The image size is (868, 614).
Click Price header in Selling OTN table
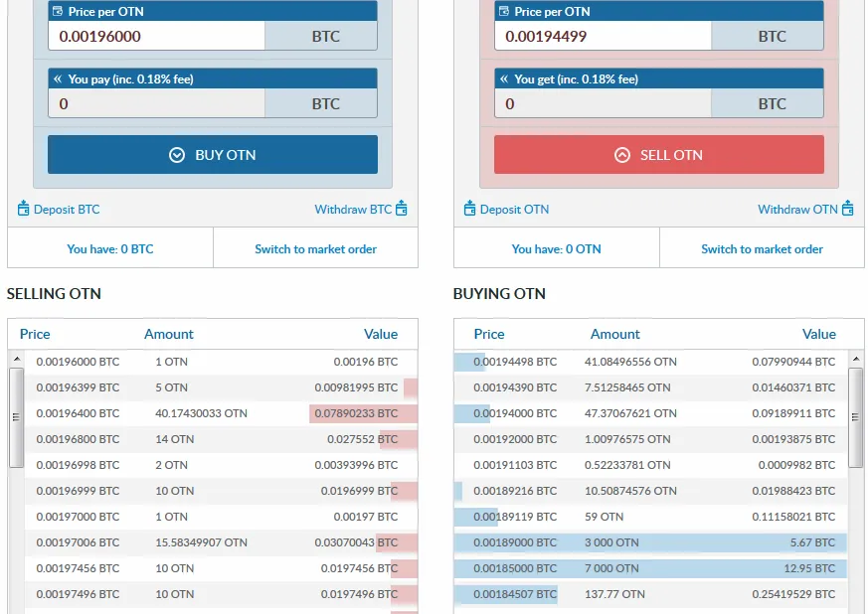pyautogui.click(x=35, y=334)
